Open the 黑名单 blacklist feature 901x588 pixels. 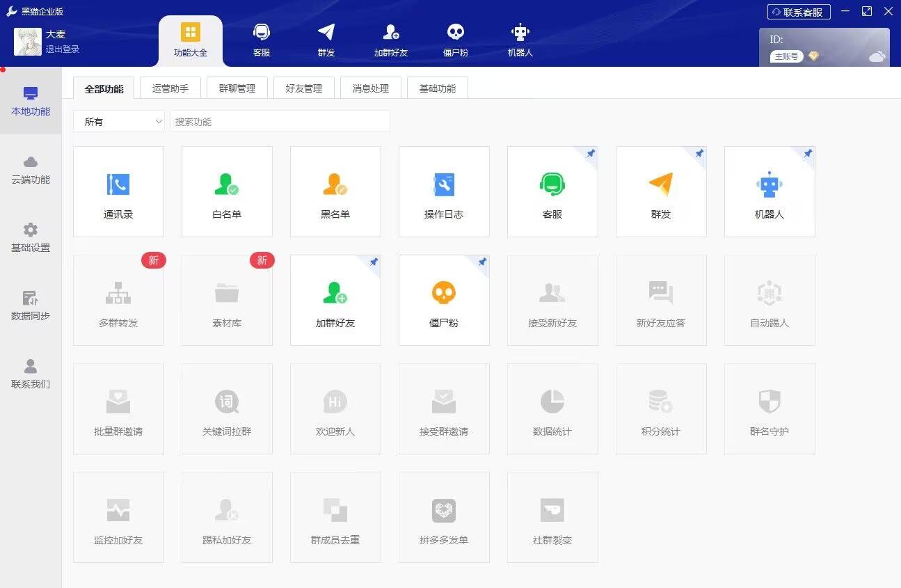(335, 191)
